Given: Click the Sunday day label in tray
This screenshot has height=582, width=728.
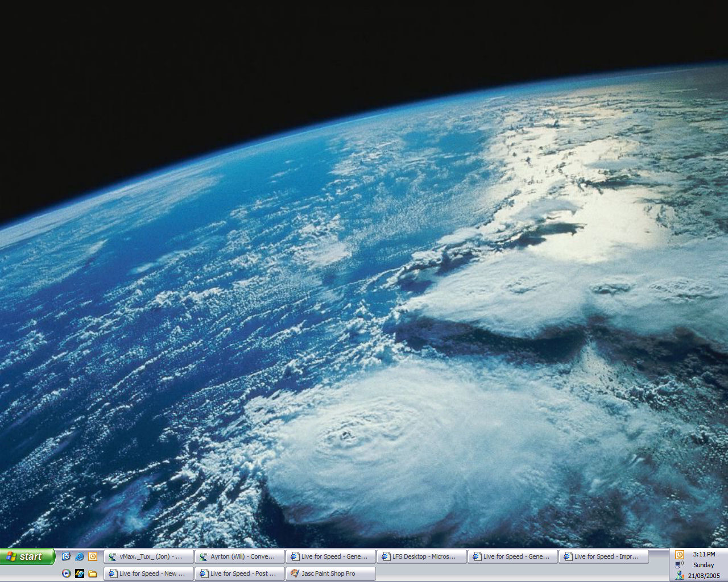Looking at the screenshot, I should [x=704, y=565].
